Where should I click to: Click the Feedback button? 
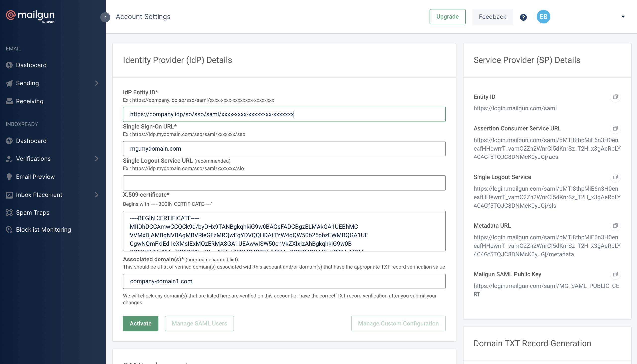pyautogui.click(x=492, y=17)
